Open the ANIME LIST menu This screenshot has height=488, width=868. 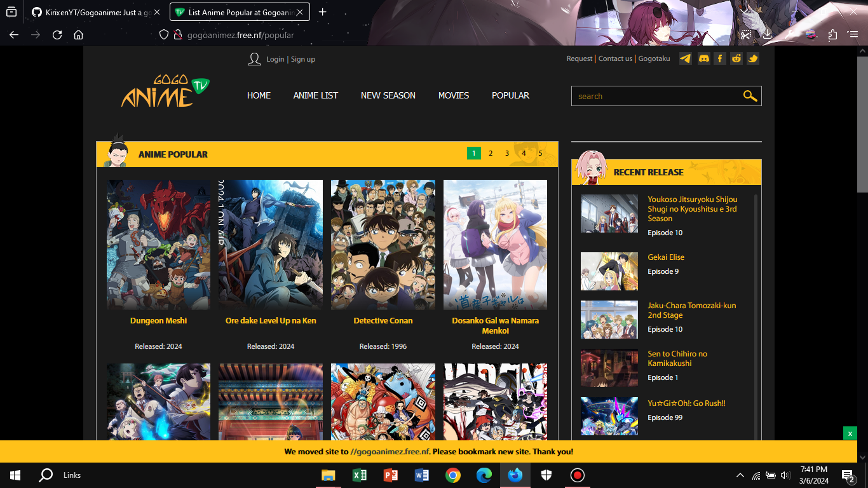(316, 95)
